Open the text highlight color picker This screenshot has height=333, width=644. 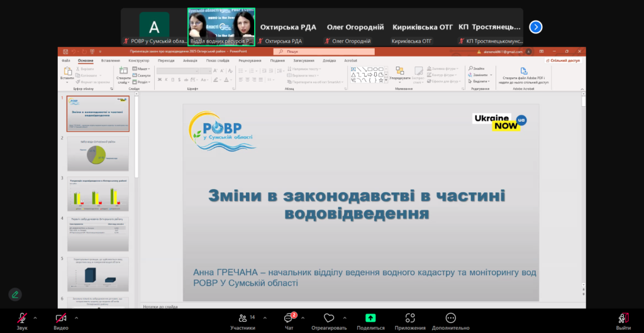pos(218,80)
